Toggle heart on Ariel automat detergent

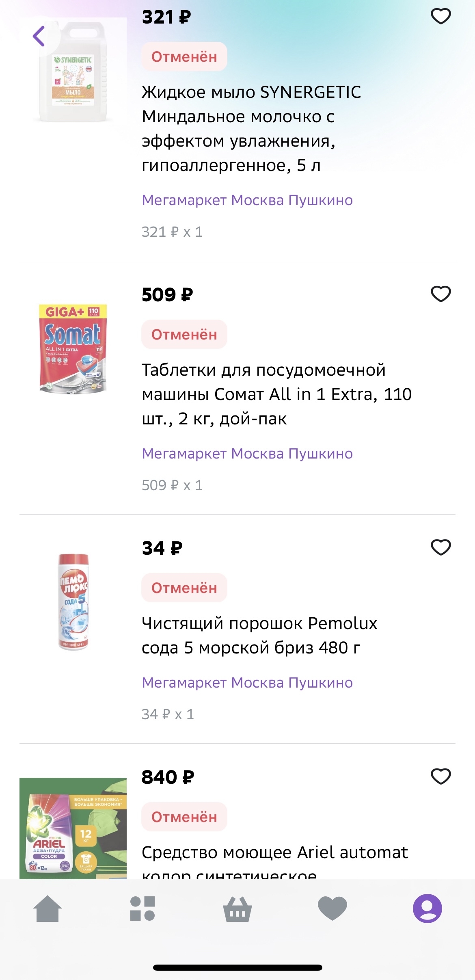tap(440, 777)
